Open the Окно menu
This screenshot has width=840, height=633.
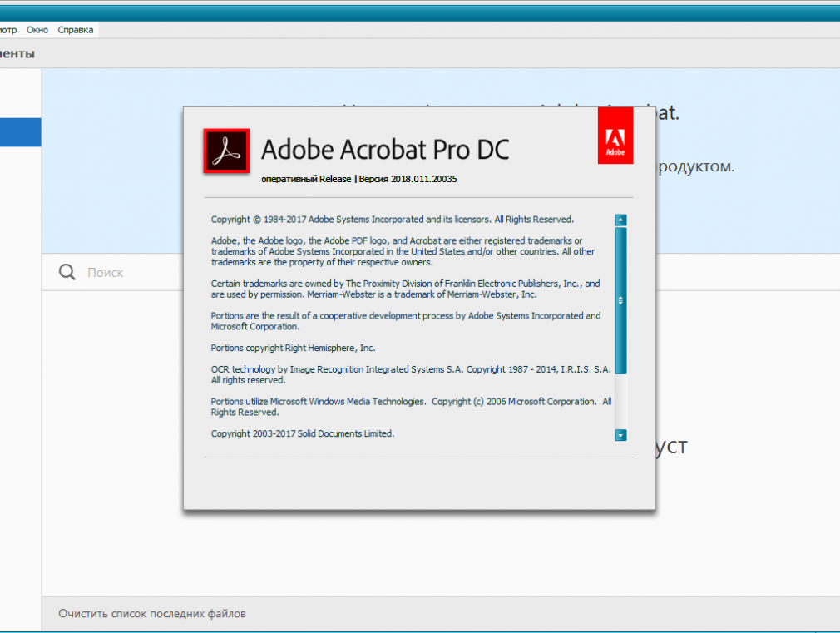(x=37, y=30)
